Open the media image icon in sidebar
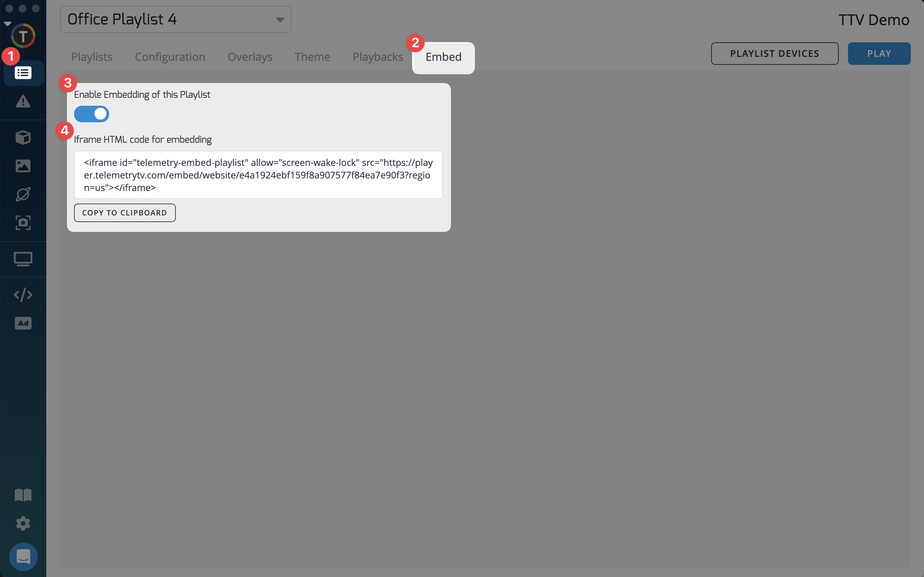The width and height of the screenshot is (924, 577). pos(23,166)
